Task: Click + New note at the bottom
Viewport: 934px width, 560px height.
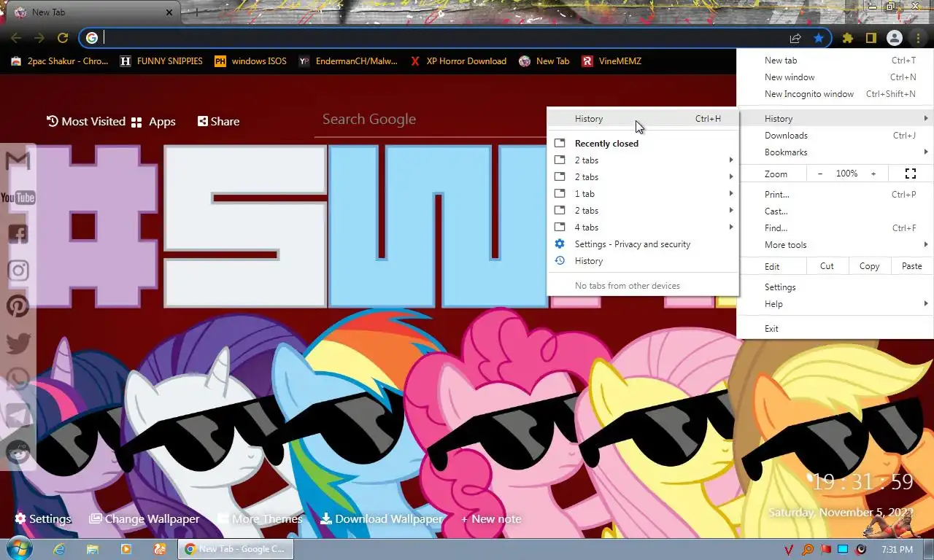Action: [x=491, y=518]
